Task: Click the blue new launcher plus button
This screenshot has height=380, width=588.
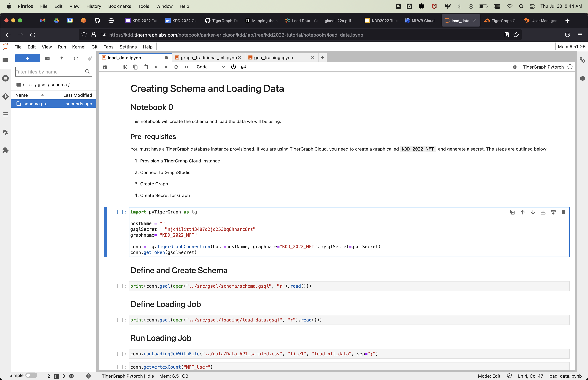Action: tap(27, 58)
